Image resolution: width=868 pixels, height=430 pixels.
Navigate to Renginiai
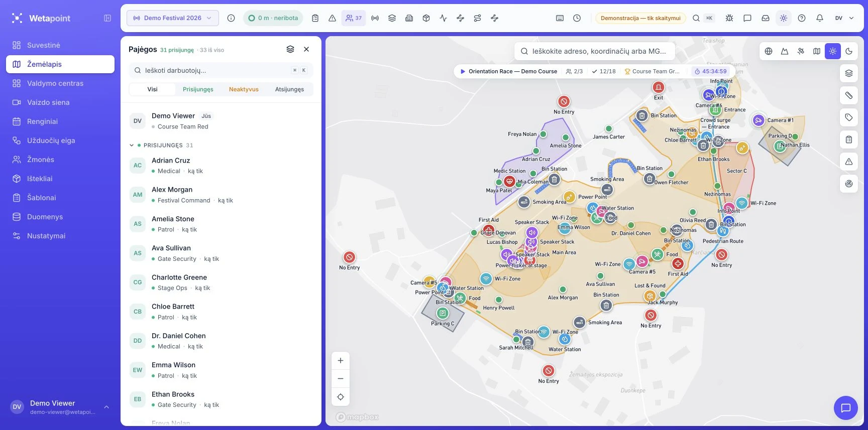(60, 121)
